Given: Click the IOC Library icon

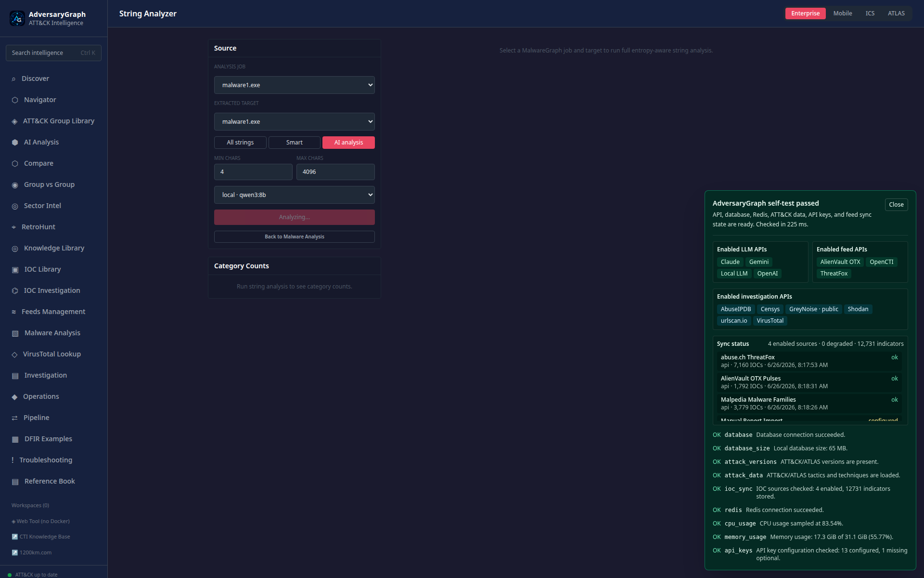Looking at the screenshot, I should point(15,270).
